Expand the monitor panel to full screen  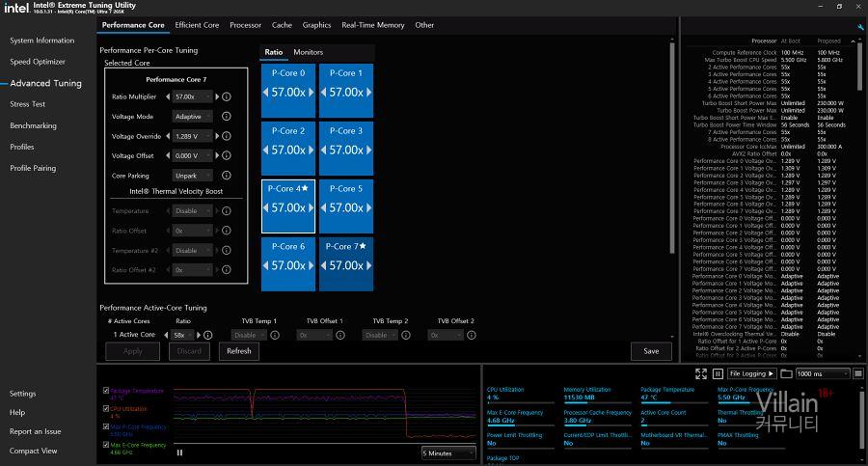pos(702,373)
